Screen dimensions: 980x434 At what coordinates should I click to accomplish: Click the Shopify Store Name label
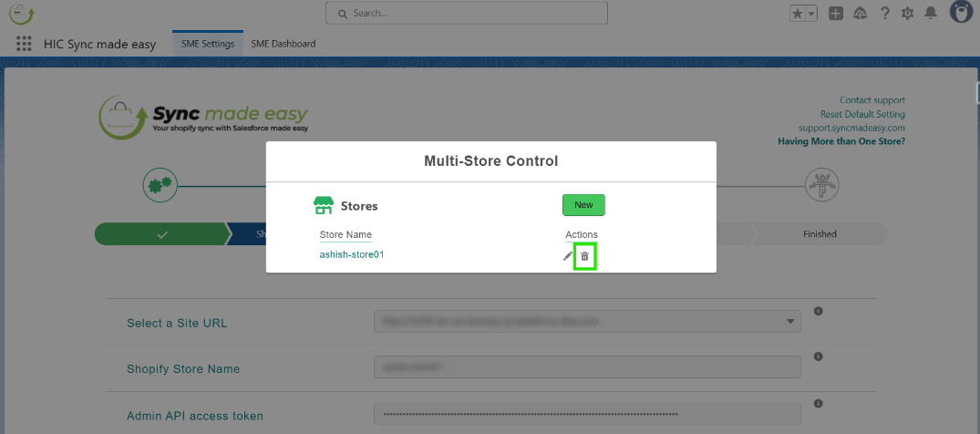click(183, 369)
